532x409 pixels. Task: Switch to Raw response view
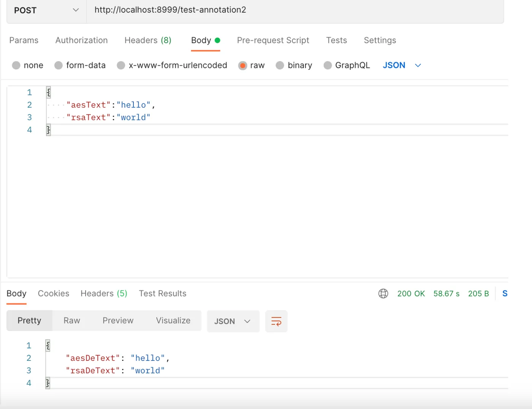coord(72,321)
